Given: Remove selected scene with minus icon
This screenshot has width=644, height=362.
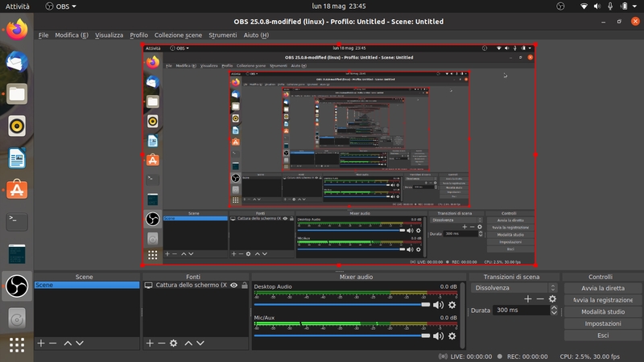Looking at the screenshot, I should tap(53, 343).
